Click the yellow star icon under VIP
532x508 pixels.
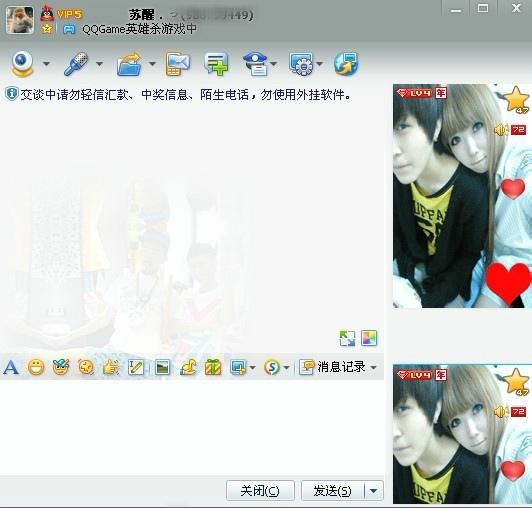tap(47, 29)
